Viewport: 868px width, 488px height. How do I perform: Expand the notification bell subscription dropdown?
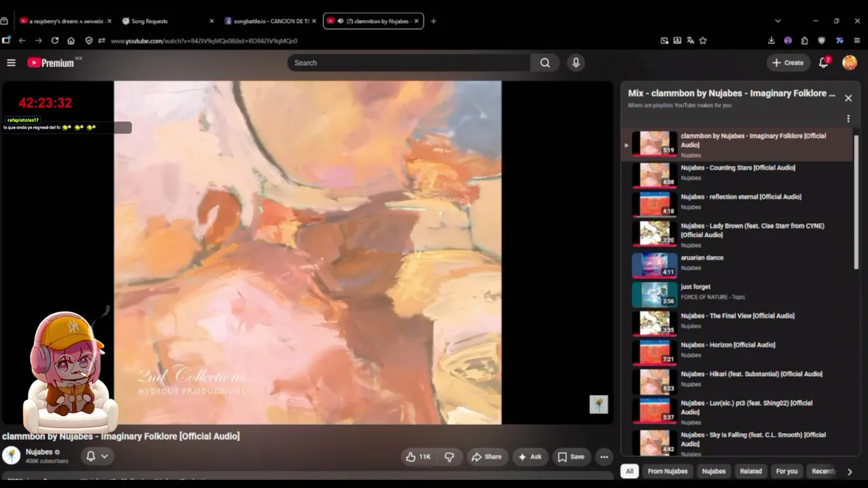pos(97,456)
